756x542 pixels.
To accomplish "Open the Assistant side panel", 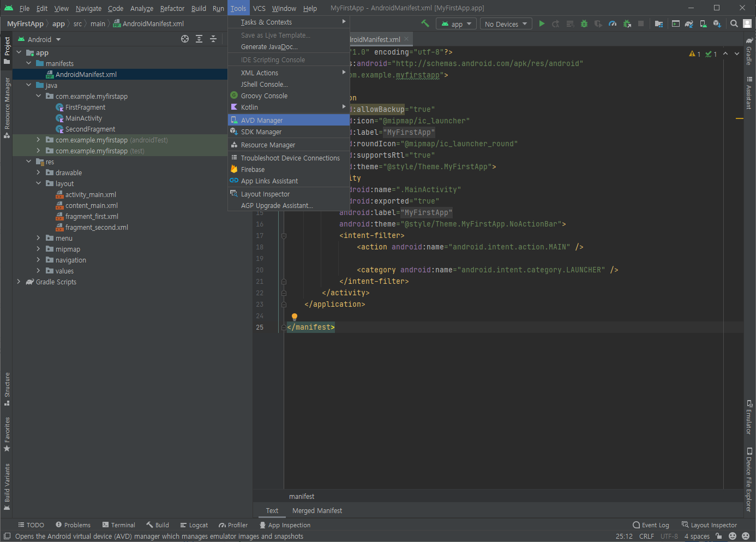I will 749,93.
